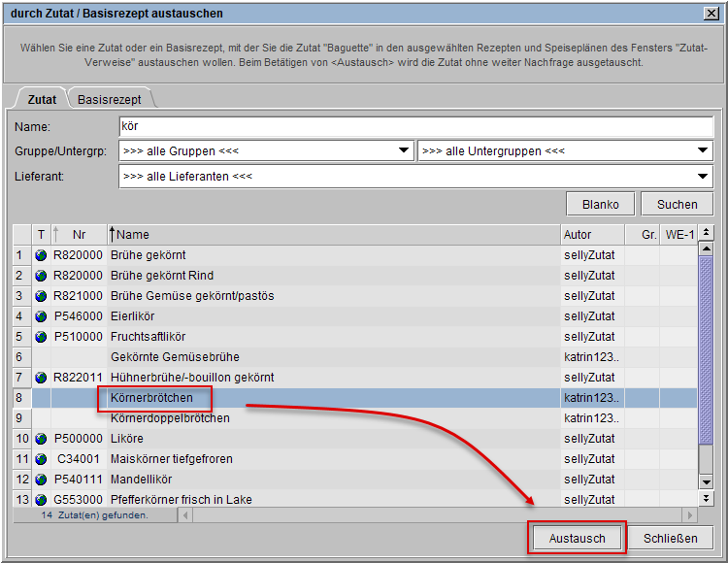Click number cell G553000
The height and width of the screenshot is (563, 728).
point(78,500)
